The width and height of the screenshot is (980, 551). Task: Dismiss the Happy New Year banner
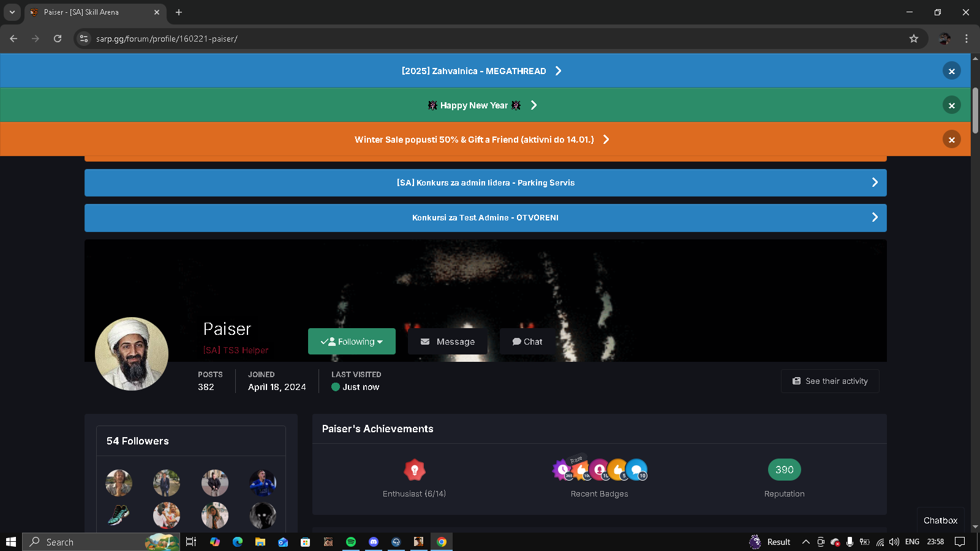click(x=951, y=105)
